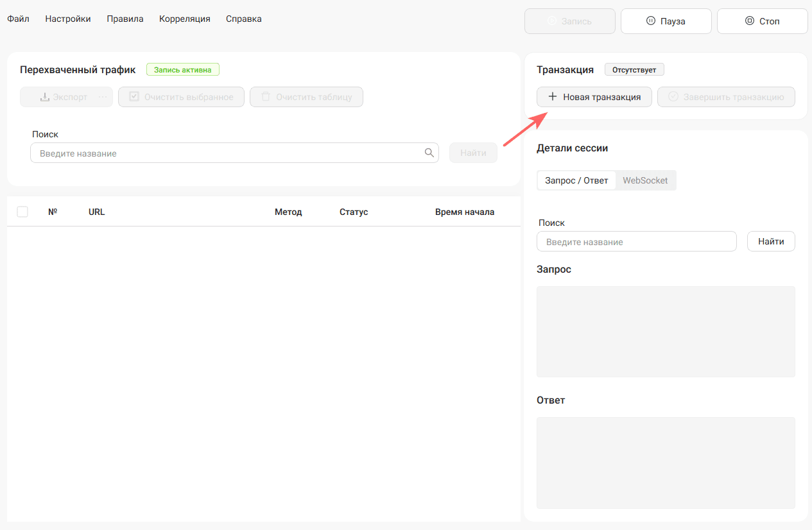Stop recording with the Стоп button
Image resolution: width=812 pixels, height=530 pixels.
[763, 21]
